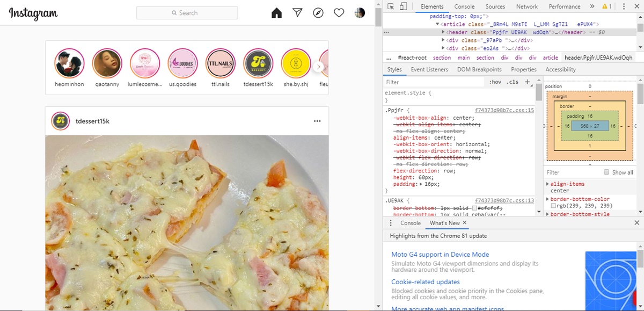Go to Instagram home feed icon
Viewport: 644px width, 311px height.
pos(277,13)
